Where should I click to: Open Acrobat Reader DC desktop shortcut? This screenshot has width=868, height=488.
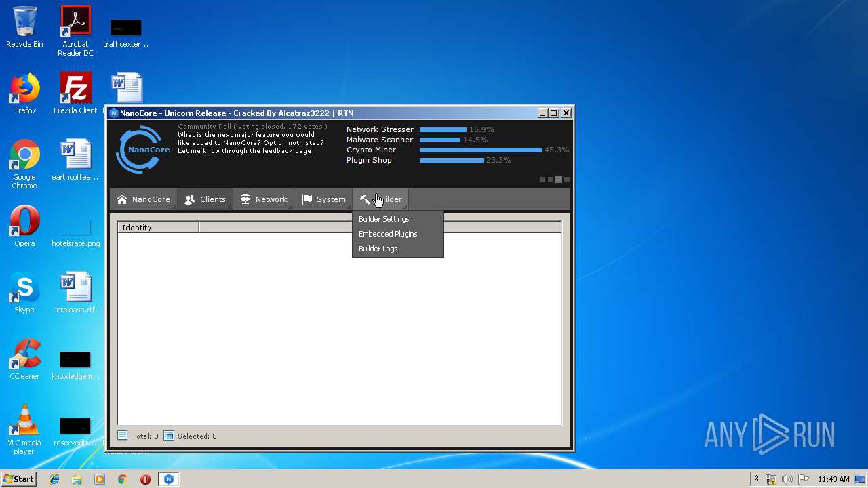[x=75, y=31]
